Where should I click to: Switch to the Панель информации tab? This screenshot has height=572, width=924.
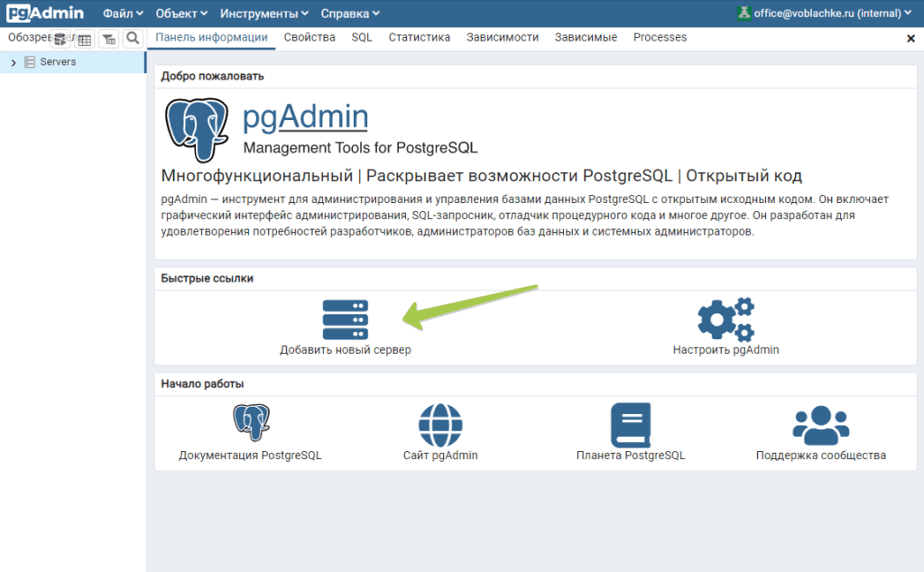[x=211, y=37]
